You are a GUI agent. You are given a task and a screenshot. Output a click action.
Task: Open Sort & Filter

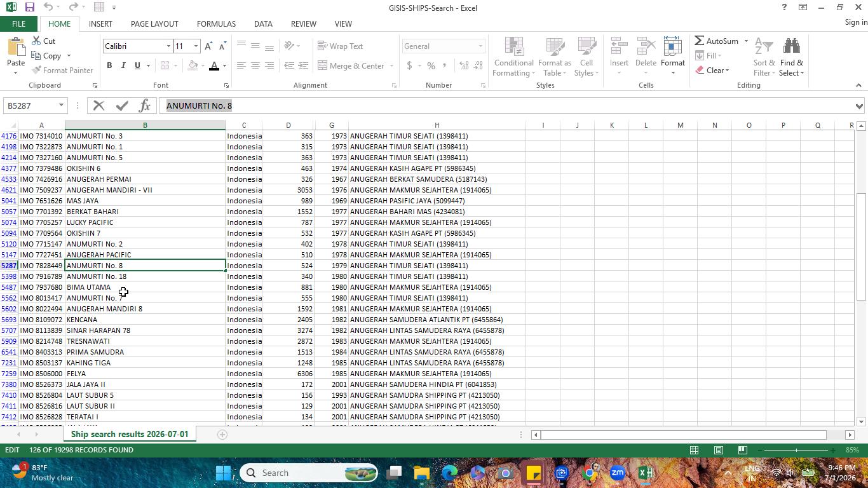(x=764, y=57)
